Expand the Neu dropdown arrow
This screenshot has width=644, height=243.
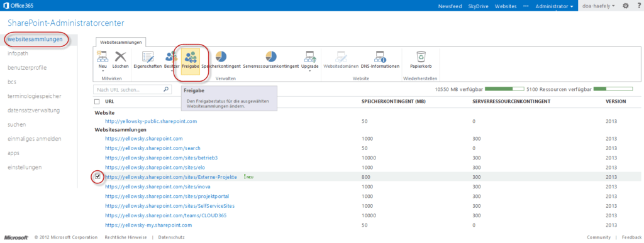point(103,71)
